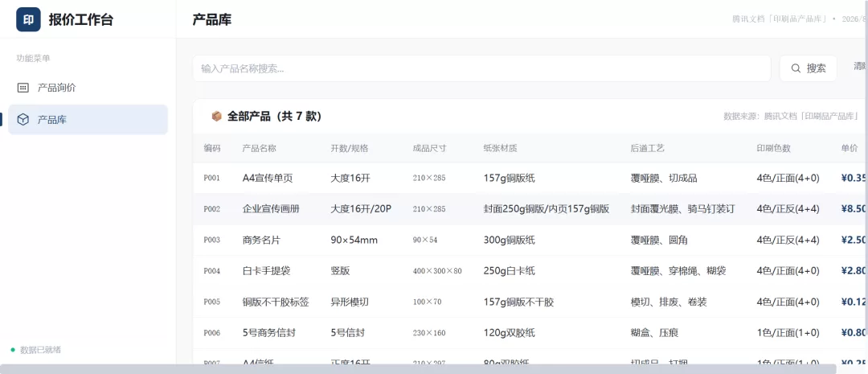
Task: Click product name 企业宣传画册
Action: coord(272,209)
